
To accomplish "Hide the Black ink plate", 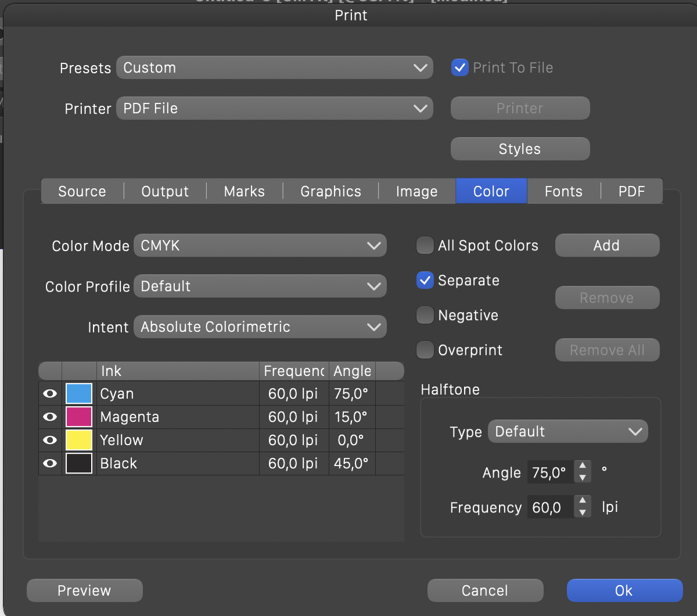I will tap(50, 463).
